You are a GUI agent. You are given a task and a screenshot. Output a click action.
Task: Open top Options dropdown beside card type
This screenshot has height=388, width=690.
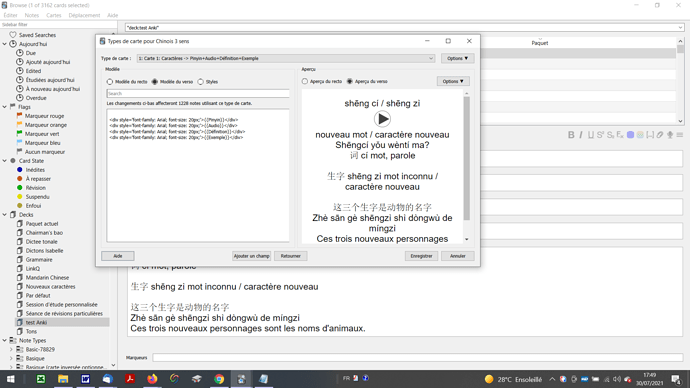pyautogui.click(x=457, y=58)
